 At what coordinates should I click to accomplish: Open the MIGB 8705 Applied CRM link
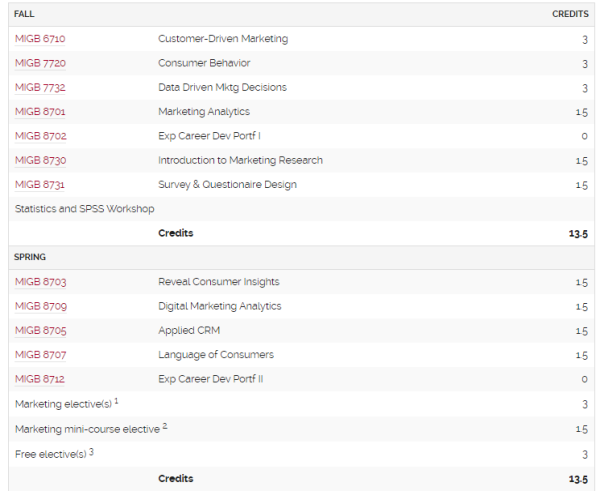(41, 331)
